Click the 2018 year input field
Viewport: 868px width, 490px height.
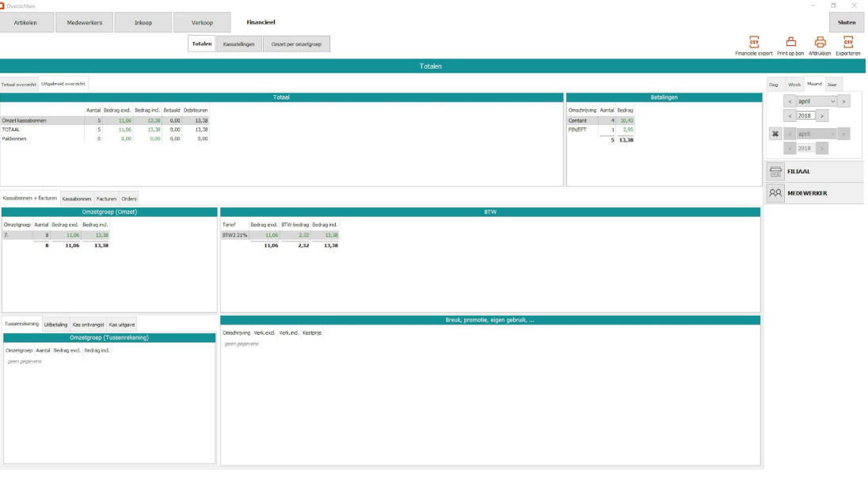[805, 116]
